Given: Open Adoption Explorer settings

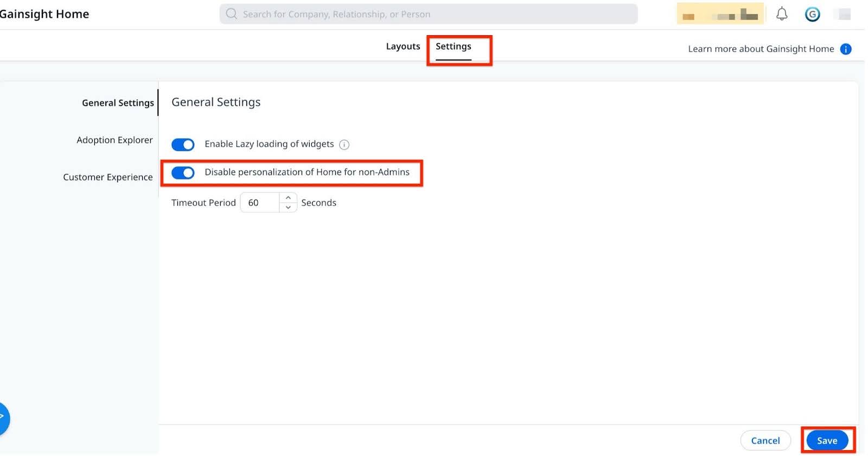Looking at the screenshot, I should tap(114, 139).
